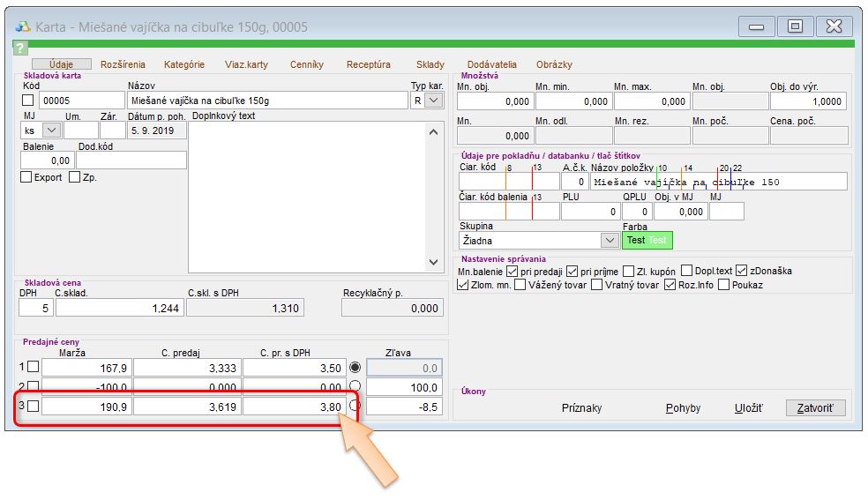Expand the Typ kar. dropdown
The width and height of the screenshot is (868, 500).
pyautogui.click(x=433, y=101)
